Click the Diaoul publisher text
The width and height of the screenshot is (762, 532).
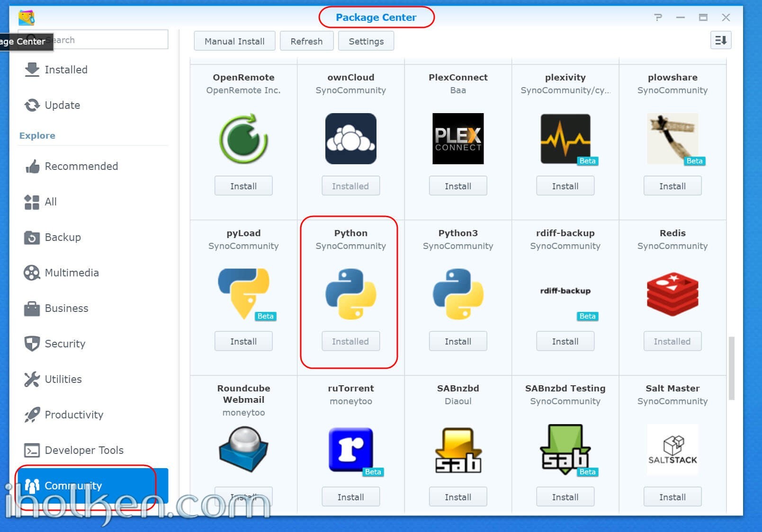458,401
